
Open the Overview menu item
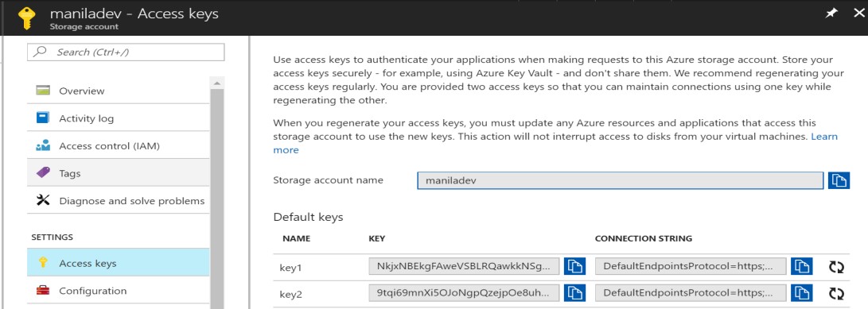119,91
